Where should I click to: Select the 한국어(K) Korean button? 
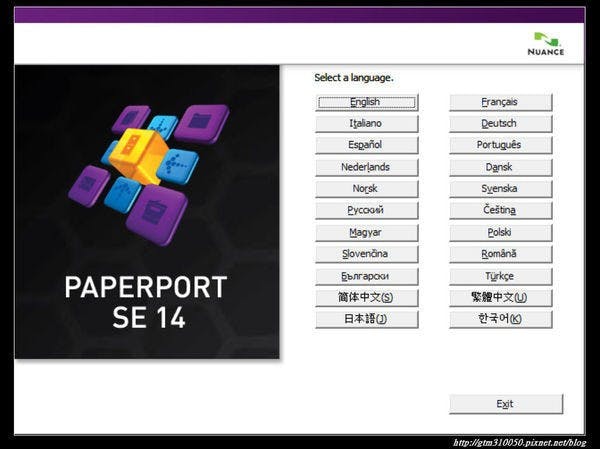(x=501, y=319)
